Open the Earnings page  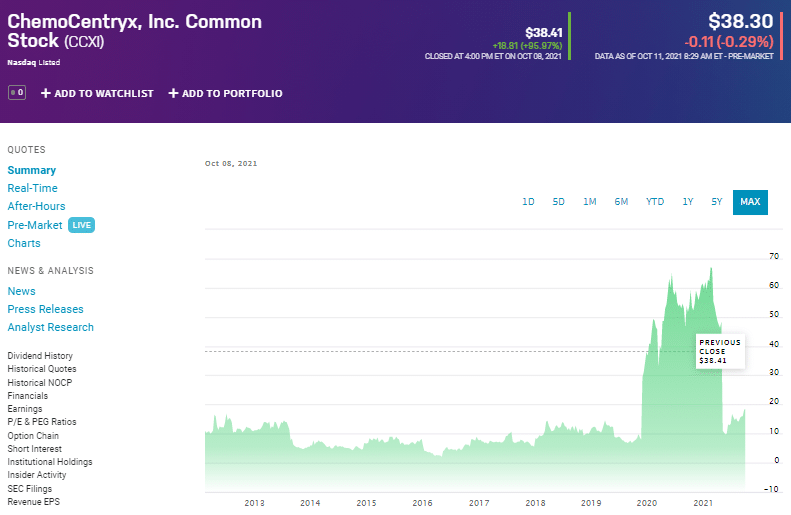[25, 409]
